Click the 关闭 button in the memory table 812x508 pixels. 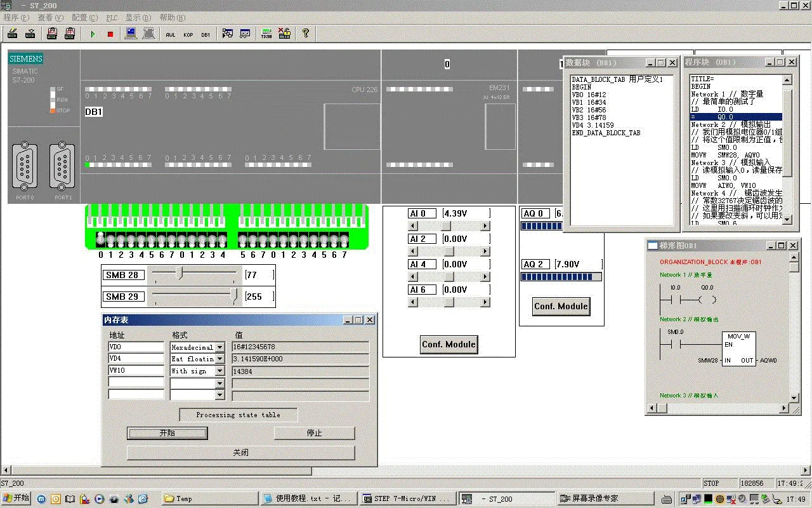(240, 453)
